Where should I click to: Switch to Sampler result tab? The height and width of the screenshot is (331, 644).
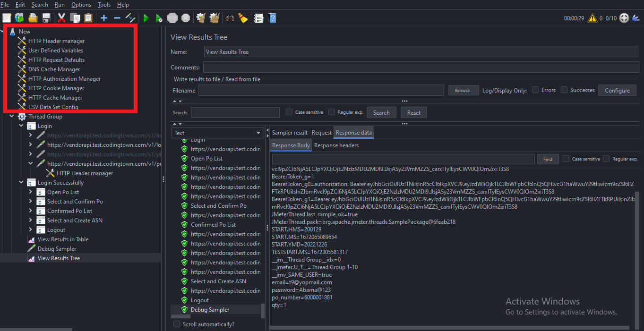coord(290,133)
